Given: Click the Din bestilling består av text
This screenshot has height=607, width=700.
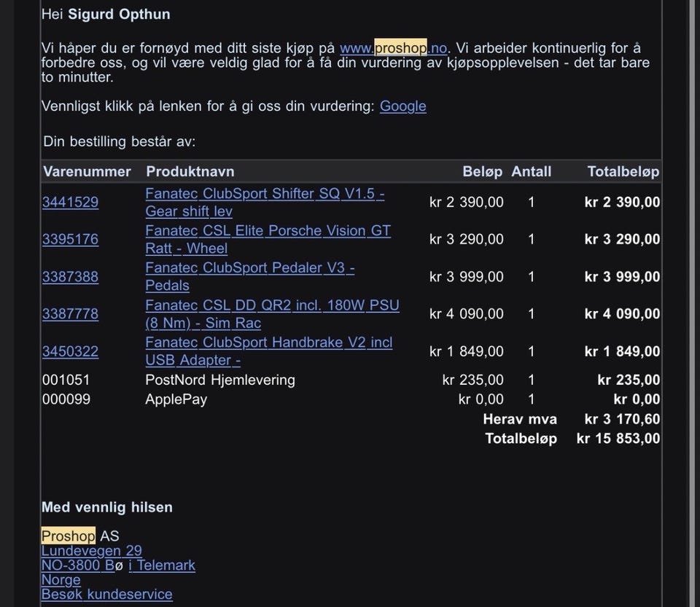Looking at the screenshot, I should (119, 142).
